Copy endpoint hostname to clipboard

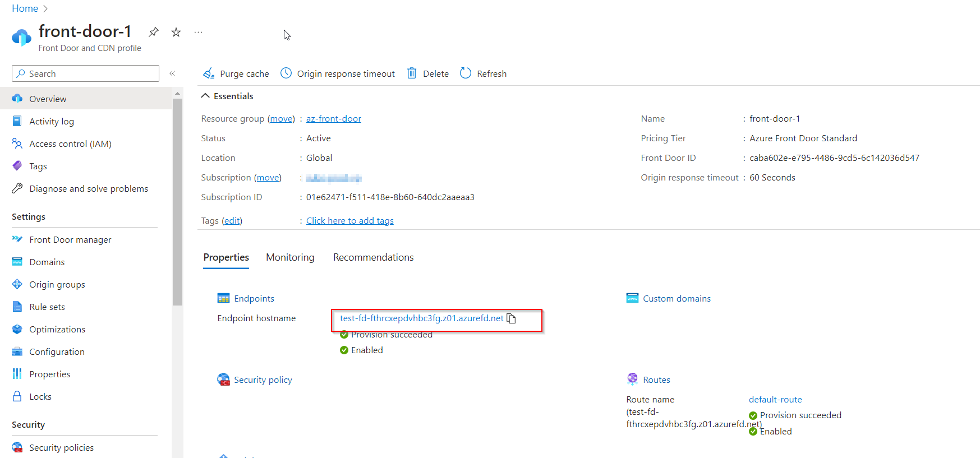pos(511,318)
